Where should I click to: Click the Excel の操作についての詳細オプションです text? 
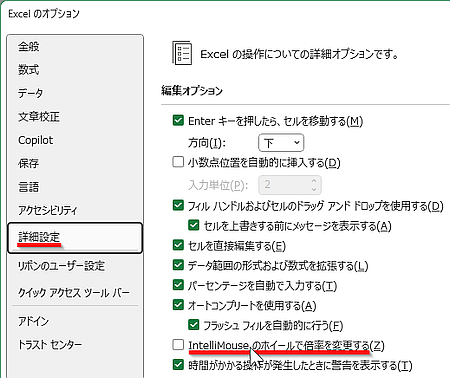299,54
